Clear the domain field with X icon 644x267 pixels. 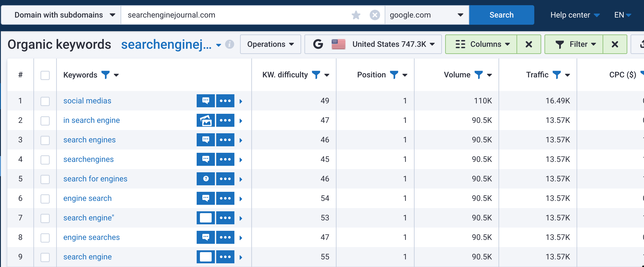coord(374,15)
